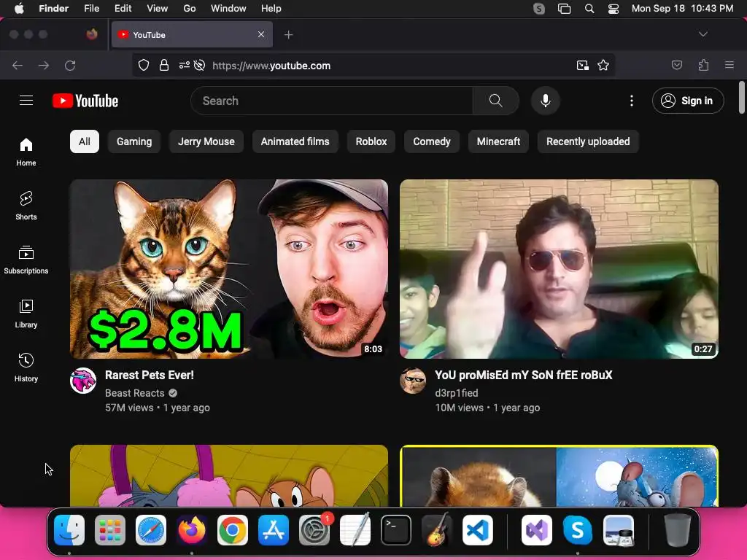Click the address bar URL
This screenshot has height=560, width=747.
(x=271, y=66)
